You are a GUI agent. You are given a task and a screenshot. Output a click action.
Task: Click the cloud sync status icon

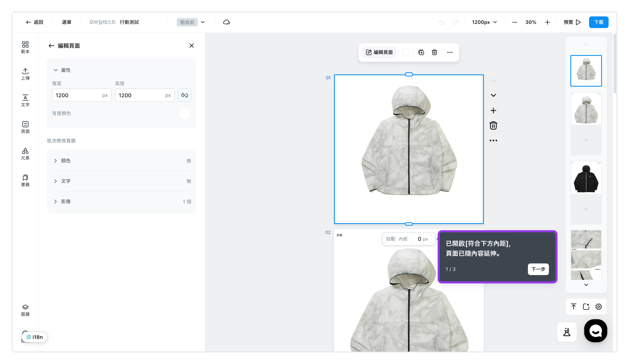coord(226,22)
